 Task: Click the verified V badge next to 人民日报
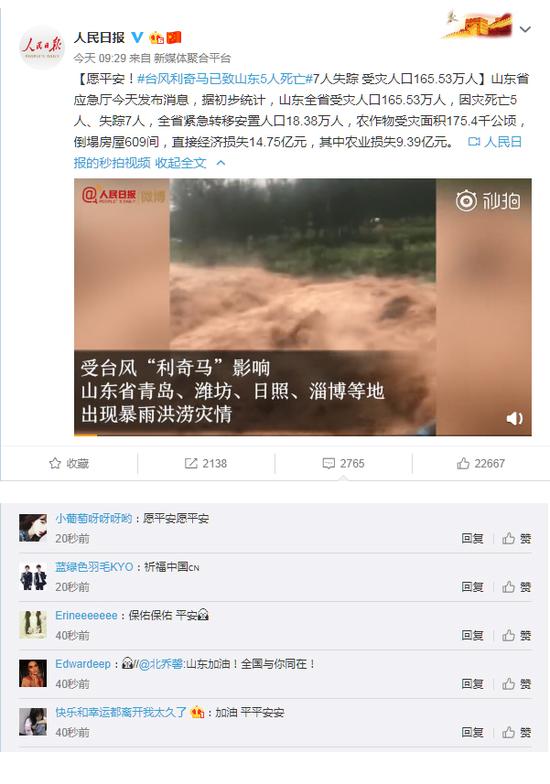(x=137, y=37)
